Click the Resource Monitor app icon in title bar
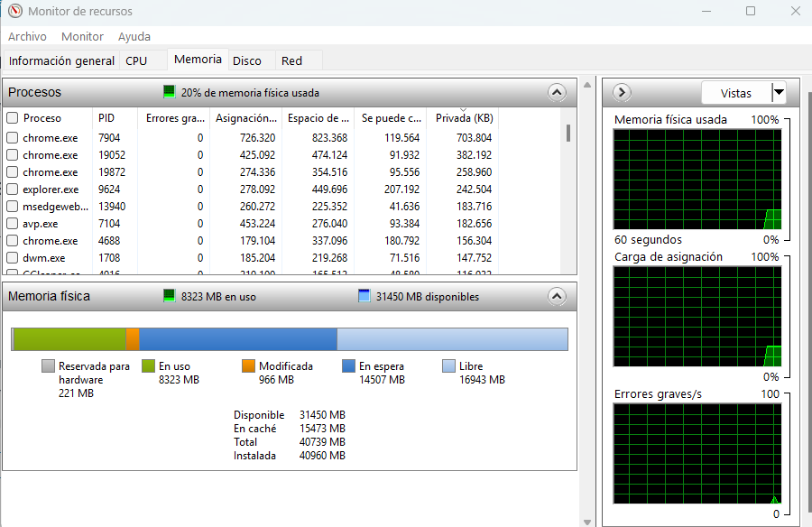 click(x=14, y=12)
